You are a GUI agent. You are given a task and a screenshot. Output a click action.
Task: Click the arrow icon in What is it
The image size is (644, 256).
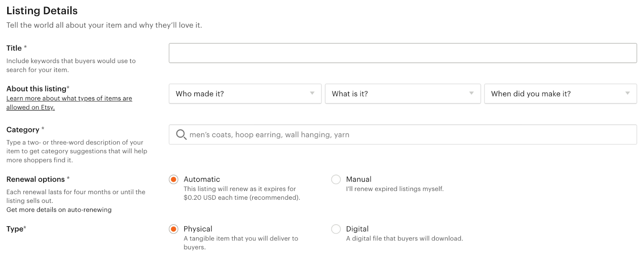coord(471,93)
